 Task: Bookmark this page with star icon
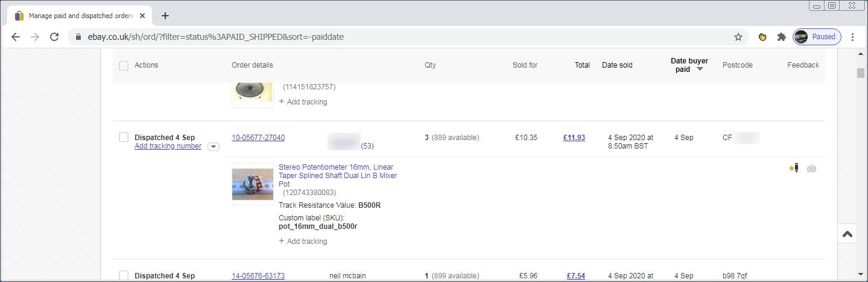pyautogui.click(x=738, y=37)
